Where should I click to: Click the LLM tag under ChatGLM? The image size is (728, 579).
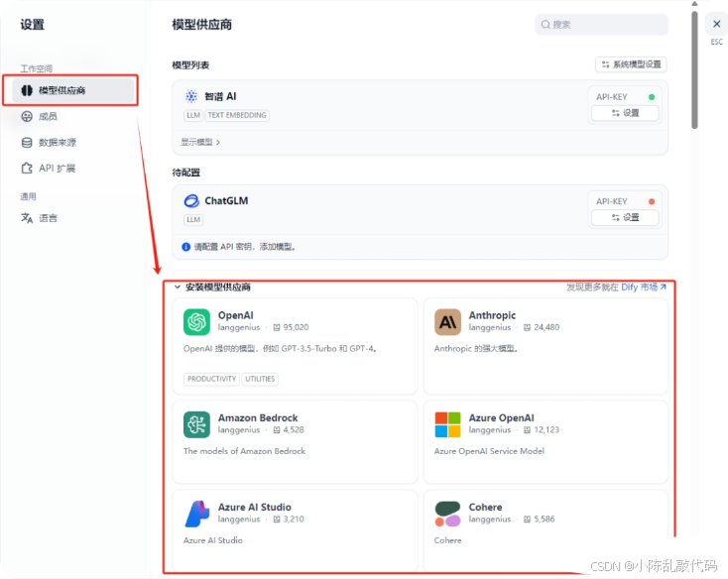[x=193, y=219]
